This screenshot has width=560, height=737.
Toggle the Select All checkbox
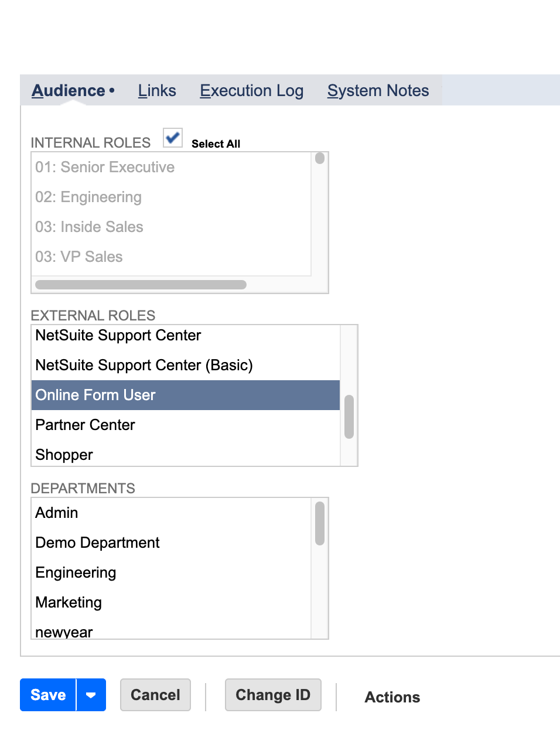click(x=173, y=138)
